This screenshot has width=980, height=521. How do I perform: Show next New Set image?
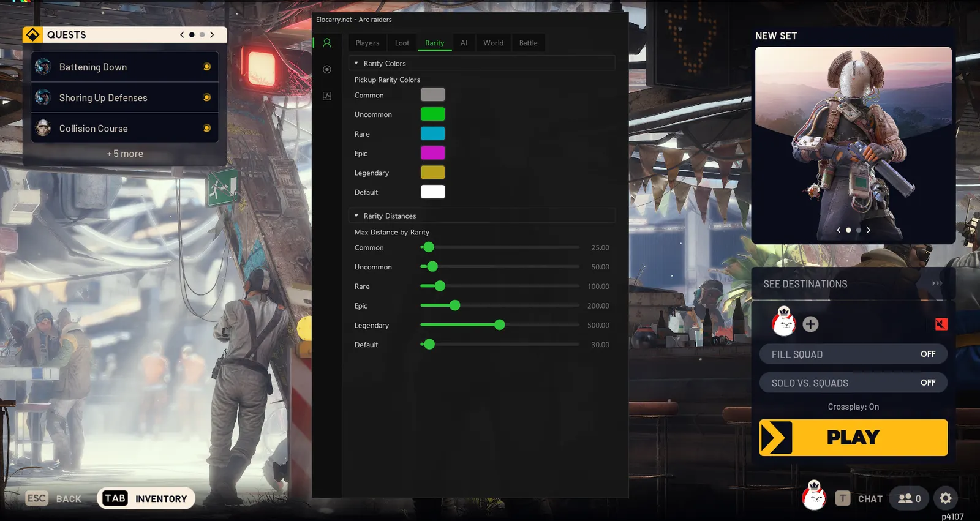point(869,230)
